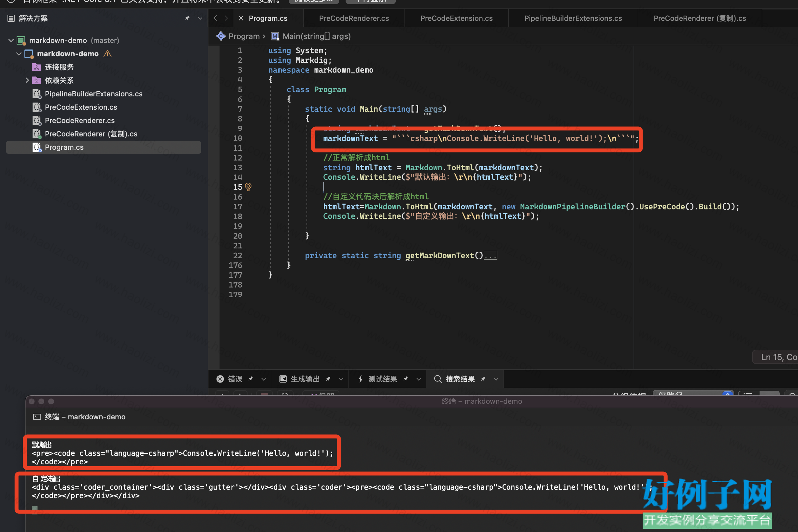The image size is (798, 532).
Task: Open the 生成输出 pad dropdown chevron
Action: click(x=341, y=379)
